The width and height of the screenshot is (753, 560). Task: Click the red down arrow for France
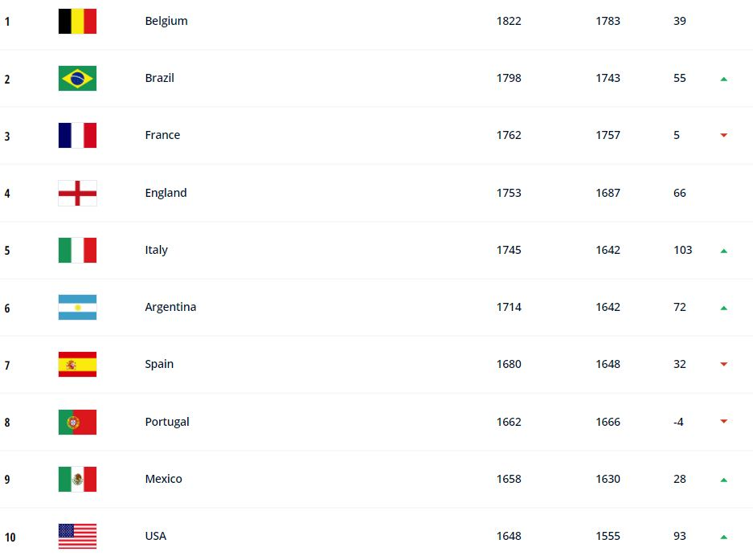click(724, 136)
